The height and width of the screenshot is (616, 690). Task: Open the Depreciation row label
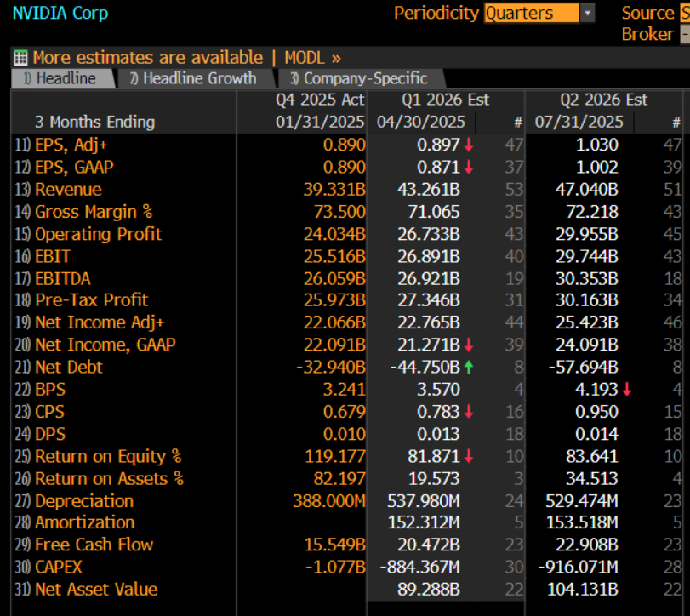84,501
